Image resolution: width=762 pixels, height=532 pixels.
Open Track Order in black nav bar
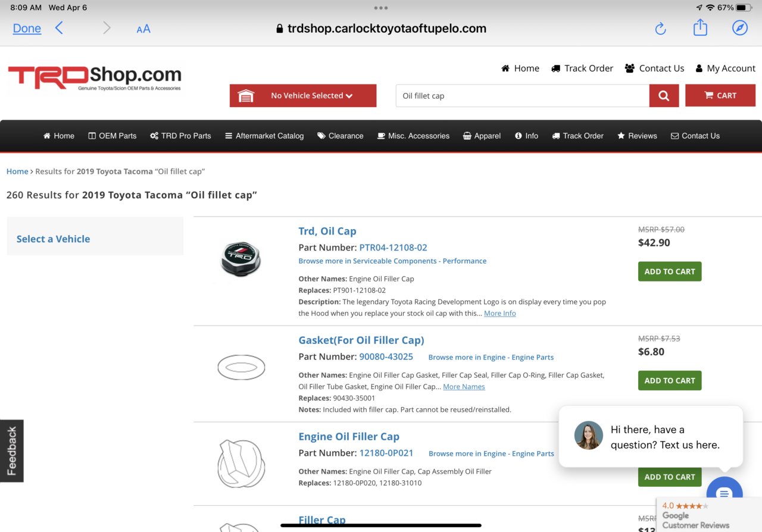coord(577,136)
